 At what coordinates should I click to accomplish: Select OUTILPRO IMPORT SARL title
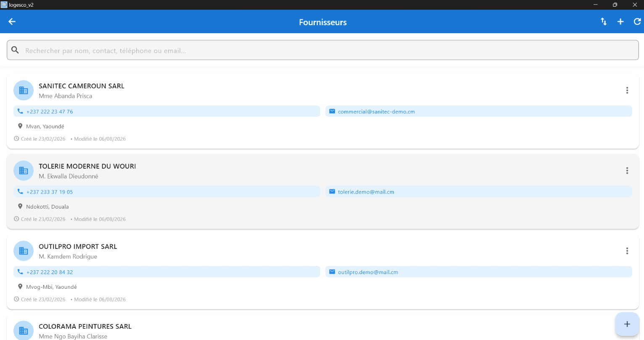pos(78,246)
